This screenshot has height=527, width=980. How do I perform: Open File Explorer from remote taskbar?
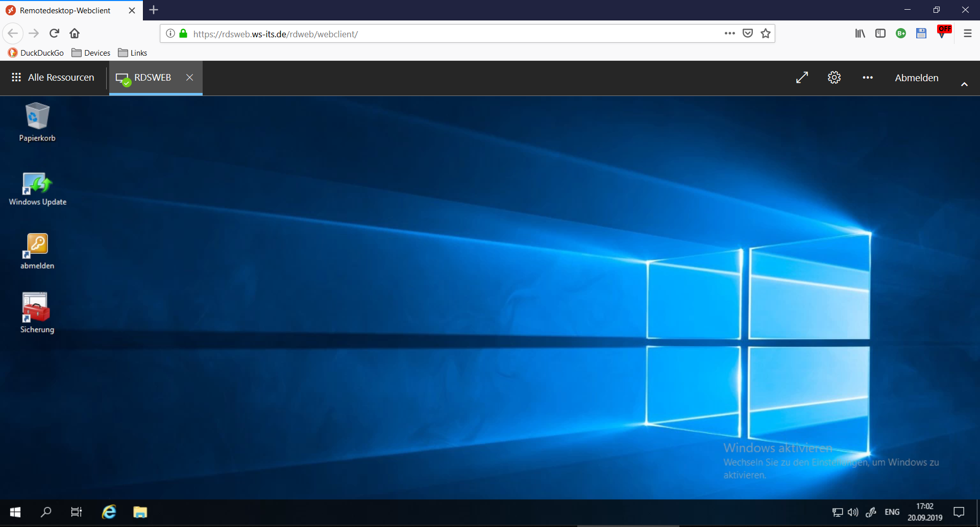(x=140, y=512)
